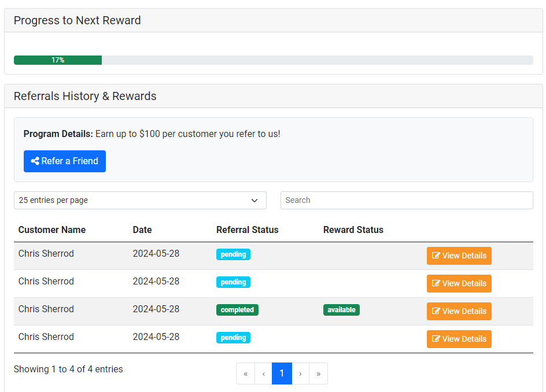
Task: Type in the Search field above the table
Action: [406, 200]
